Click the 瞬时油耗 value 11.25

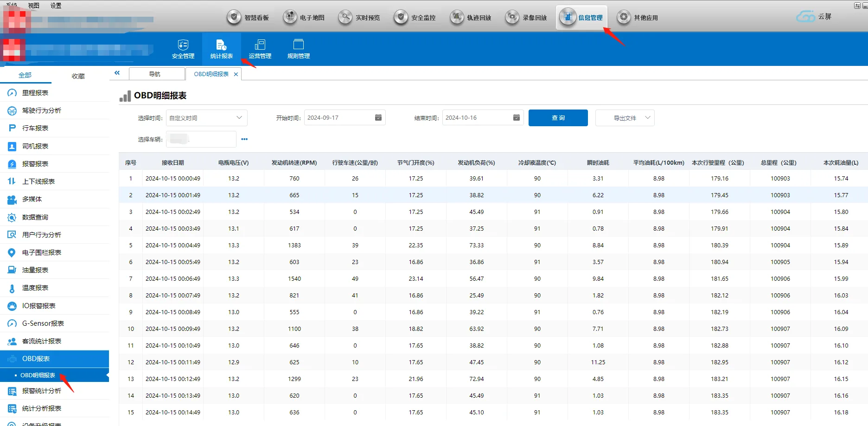point(598,362)
